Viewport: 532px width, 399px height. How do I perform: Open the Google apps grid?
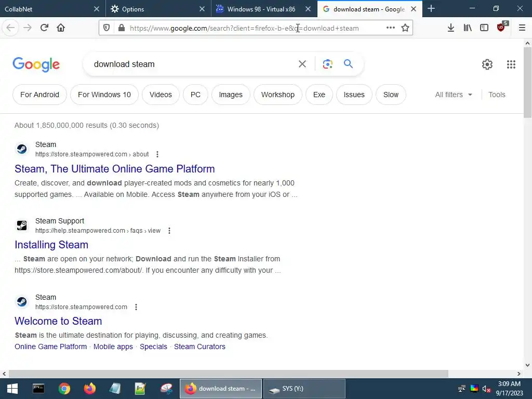pos(511,64)
